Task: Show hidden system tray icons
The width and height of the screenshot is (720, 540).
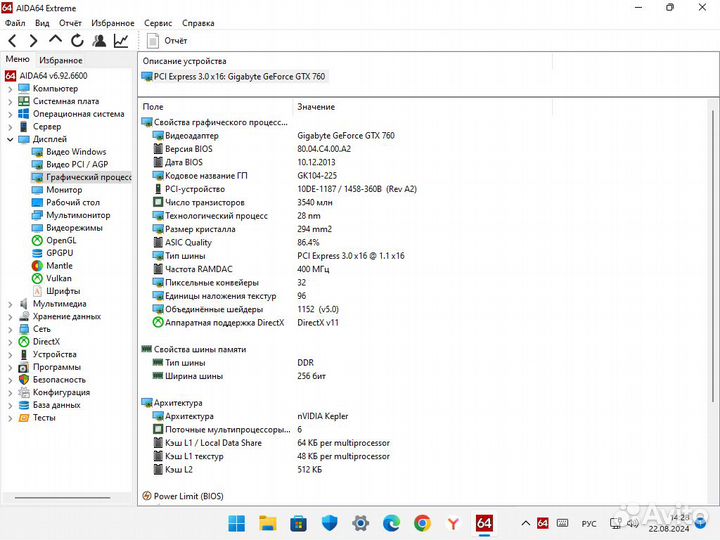Action: (526, 523)
